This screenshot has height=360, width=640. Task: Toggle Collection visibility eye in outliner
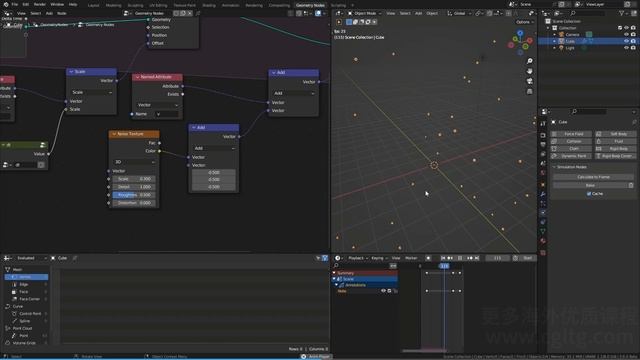click(627, 28)
